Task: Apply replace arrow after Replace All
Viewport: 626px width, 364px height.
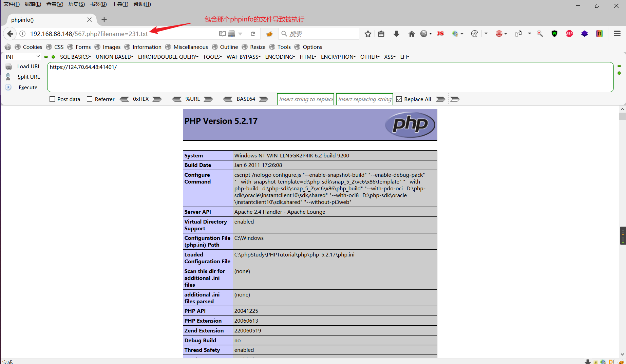Action: (440, 99)
